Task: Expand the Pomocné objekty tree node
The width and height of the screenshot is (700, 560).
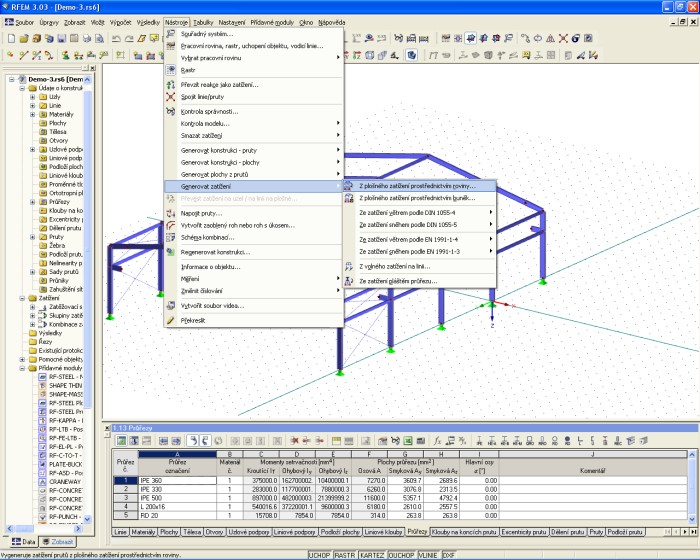Action: coord(22,359)
